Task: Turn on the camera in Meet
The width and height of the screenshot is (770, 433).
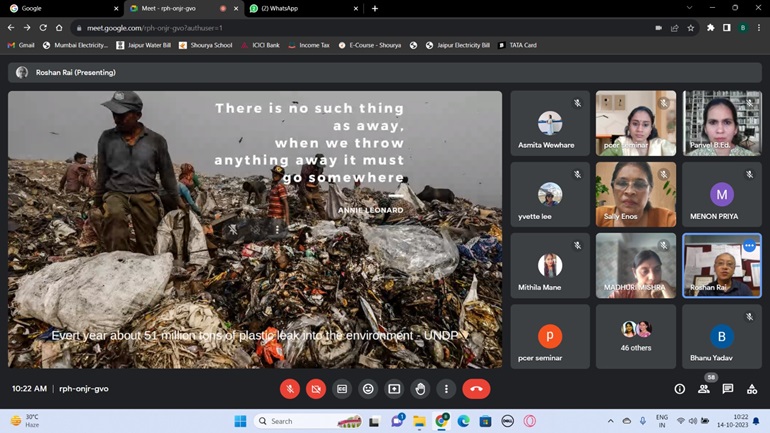Action: pyautogui.click(x=316, y=389)
